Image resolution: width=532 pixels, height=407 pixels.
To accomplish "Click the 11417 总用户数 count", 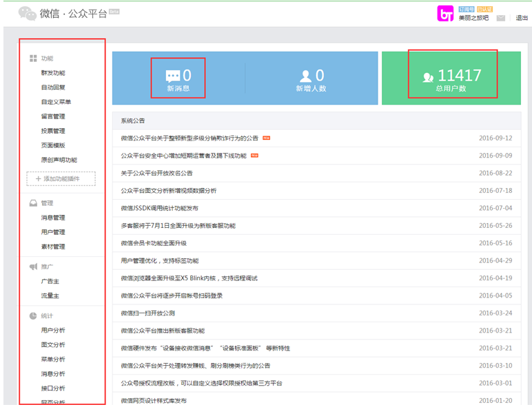I will click(460, 75).
